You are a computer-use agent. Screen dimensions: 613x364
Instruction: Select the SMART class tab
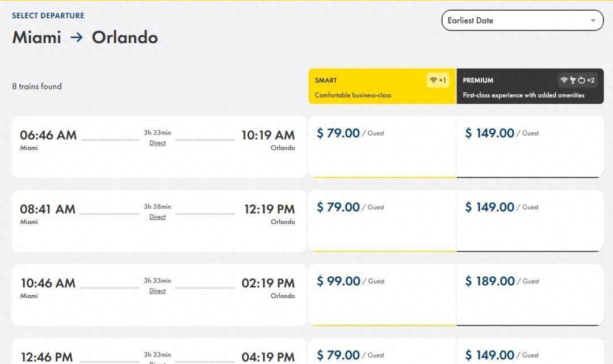pos(383,86)
